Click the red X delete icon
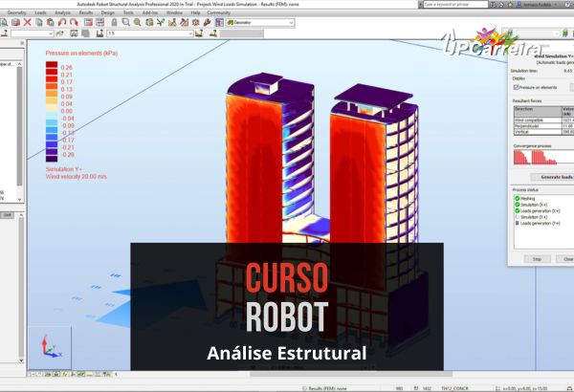The width and height of the screenshot is (574, 392). click(x=27, y=23)
